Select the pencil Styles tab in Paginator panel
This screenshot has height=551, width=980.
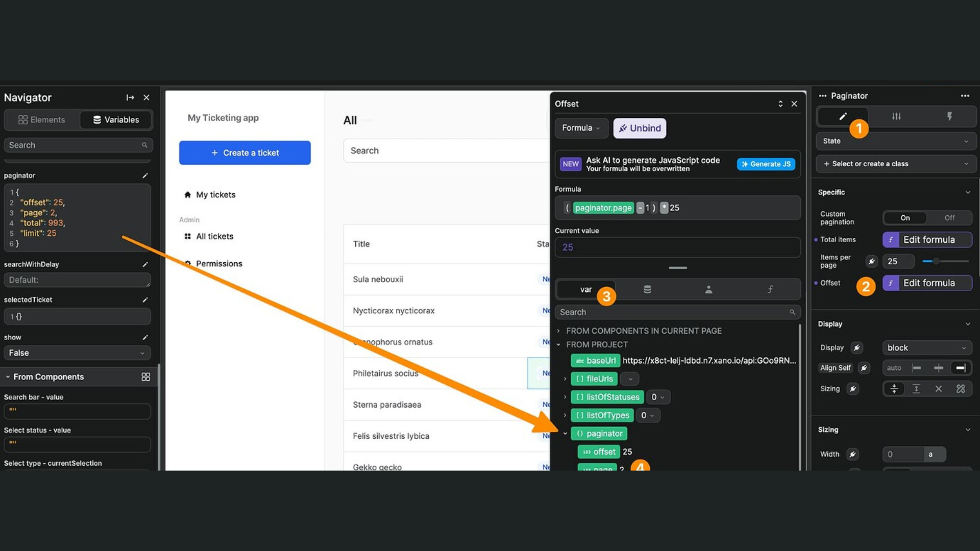click(x=842, y=116)
